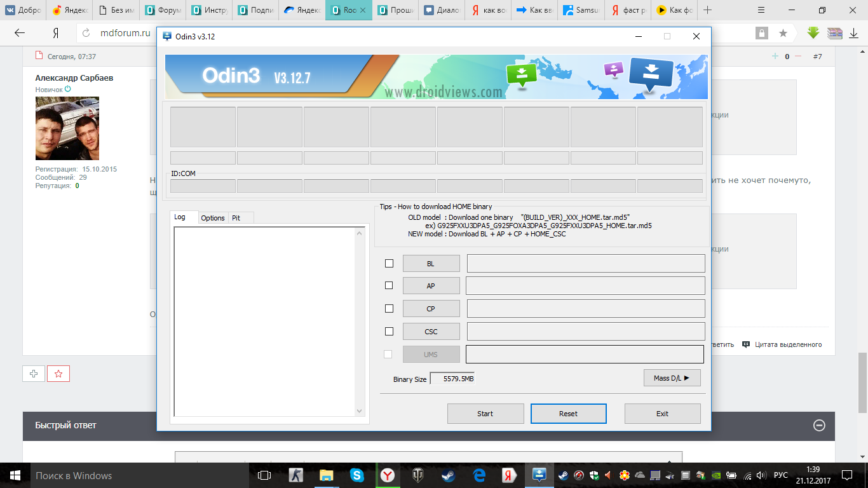Click the Odin3 title bar icon
The image size is (868, 488).
(x=167, y=36)
